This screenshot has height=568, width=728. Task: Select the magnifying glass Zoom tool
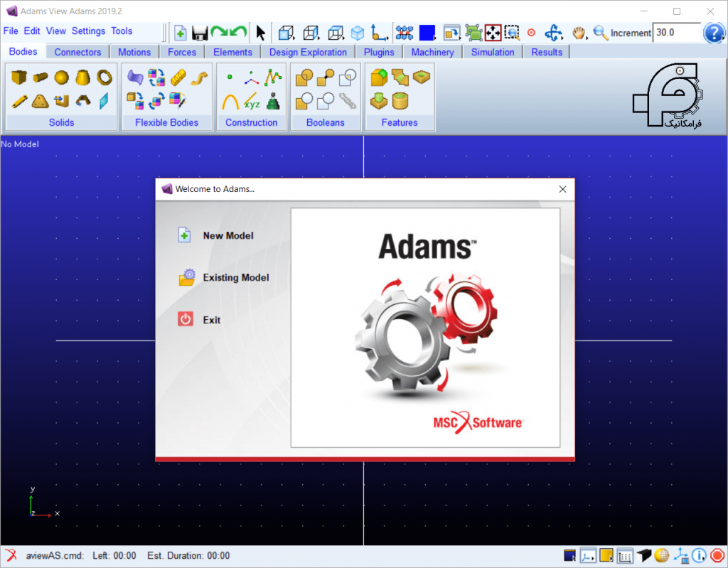pos(600,33)
